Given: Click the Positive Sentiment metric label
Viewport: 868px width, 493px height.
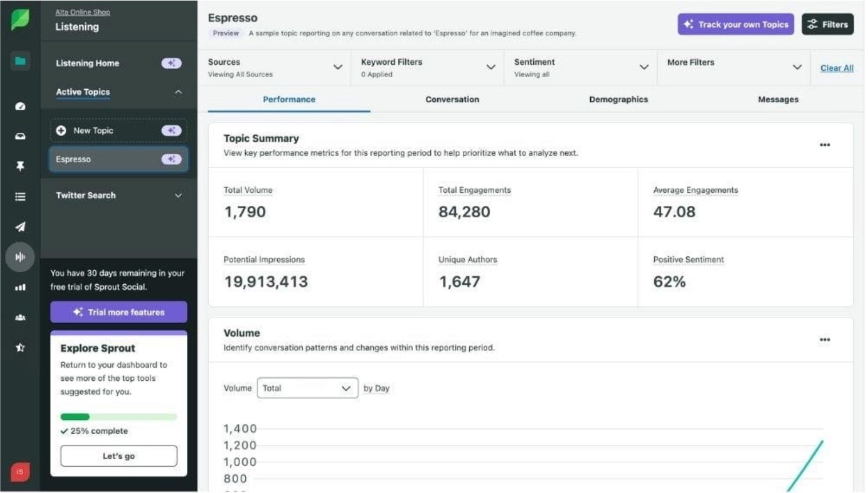Looking at the screenshot, I should pyautogui.click(x=690, y=260).
